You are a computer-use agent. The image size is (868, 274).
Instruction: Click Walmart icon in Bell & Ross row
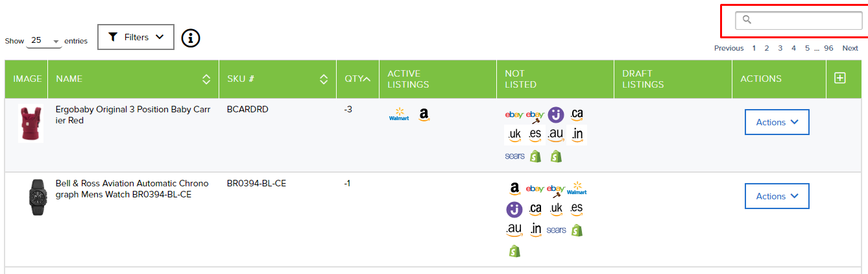click(576, 189)
